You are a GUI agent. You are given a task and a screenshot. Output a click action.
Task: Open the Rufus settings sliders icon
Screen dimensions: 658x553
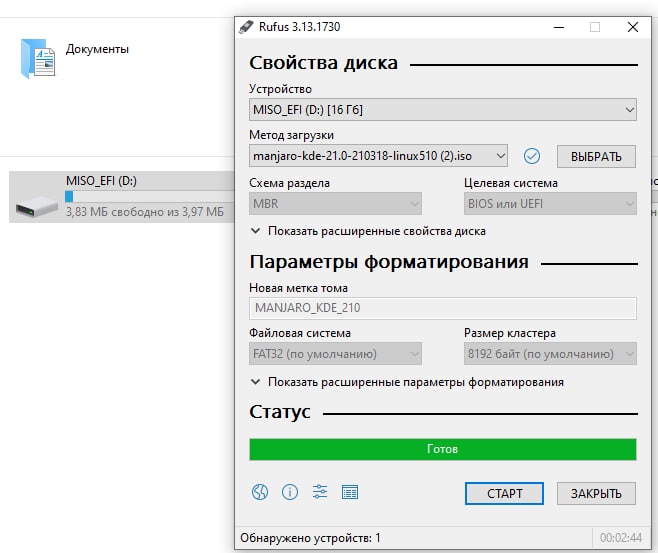[x=320, y=492]
